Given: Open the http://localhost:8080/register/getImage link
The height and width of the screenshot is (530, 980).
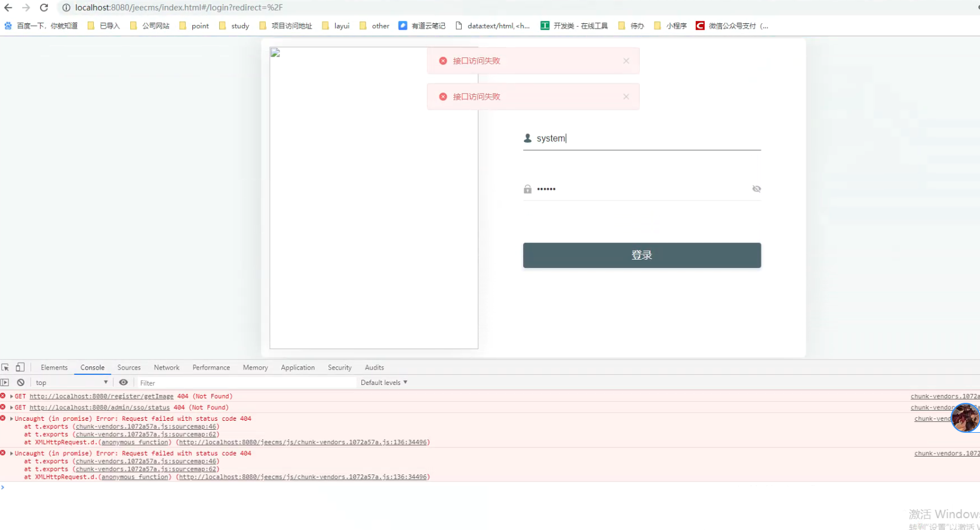Looking at the screenshot, I should pos(102,396).
